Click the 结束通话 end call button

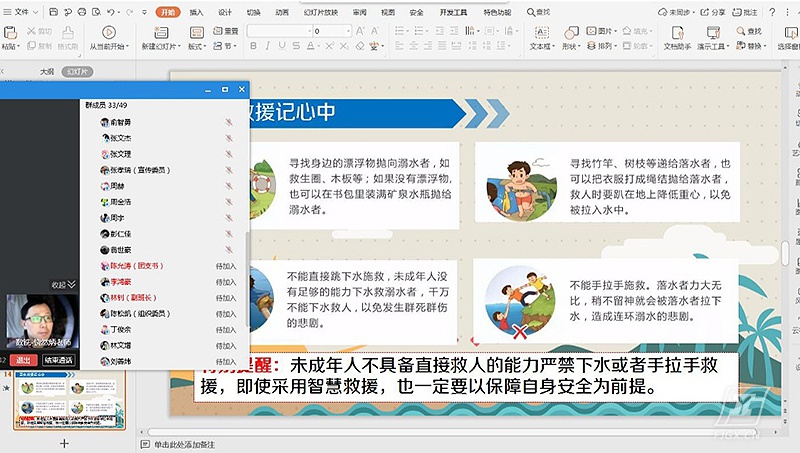57,360
